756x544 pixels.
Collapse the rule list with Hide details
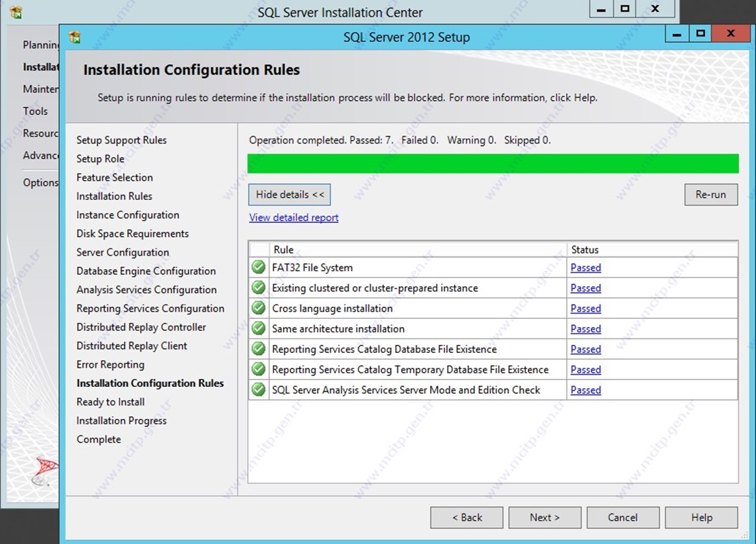click(x=290, y=194)
